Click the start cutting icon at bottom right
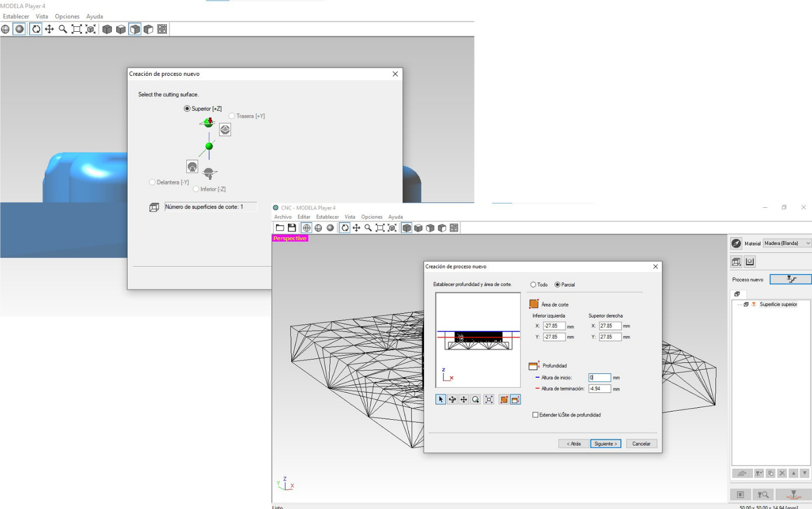The height and width of the screenshot is (509, 812). (793, 494)
